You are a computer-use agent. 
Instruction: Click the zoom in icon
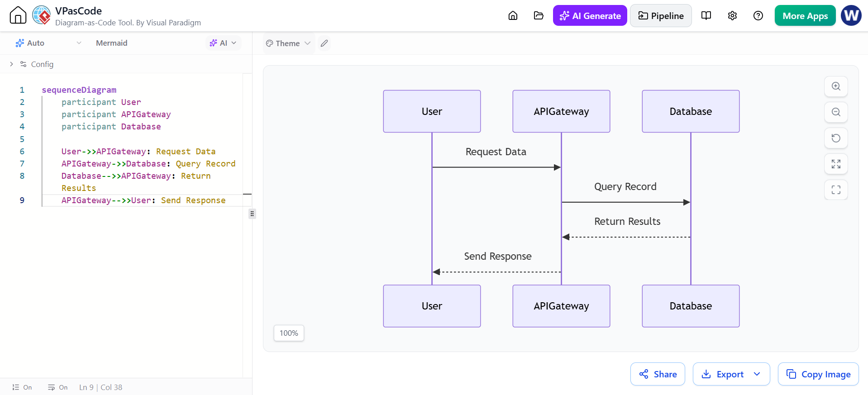point(836,86)
